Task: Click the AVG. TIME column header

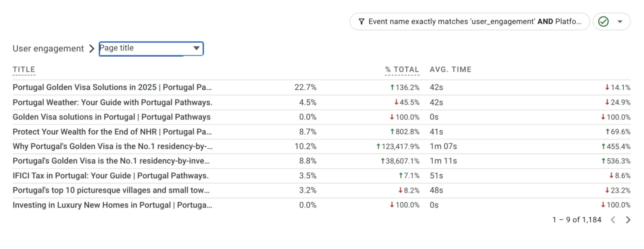Action: tap(450, 69)
